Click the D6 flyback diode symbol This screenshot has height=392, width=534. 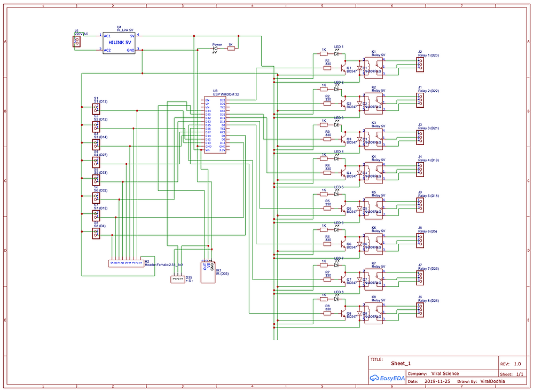point(359,244)
